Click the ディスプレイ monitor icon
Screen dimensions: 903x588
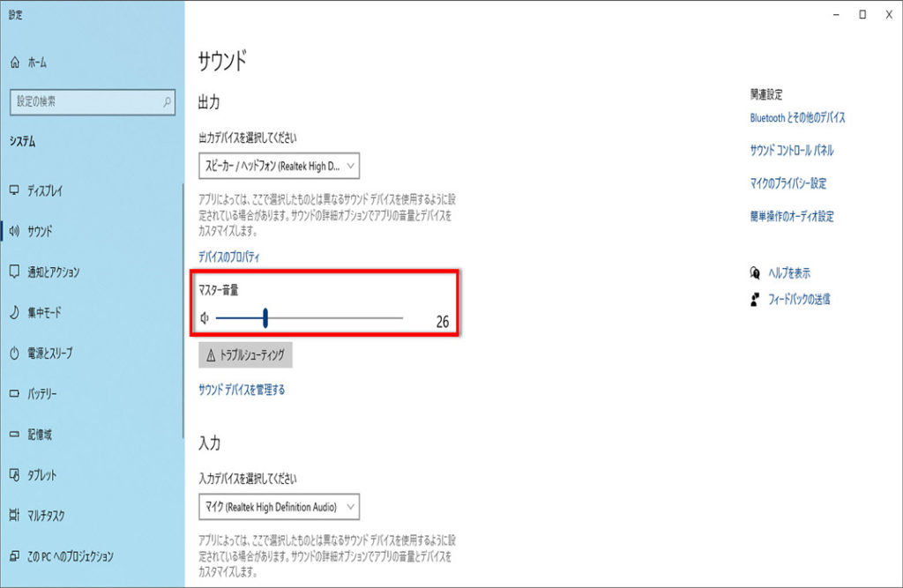pyautogui.click(x=14, y=190)
